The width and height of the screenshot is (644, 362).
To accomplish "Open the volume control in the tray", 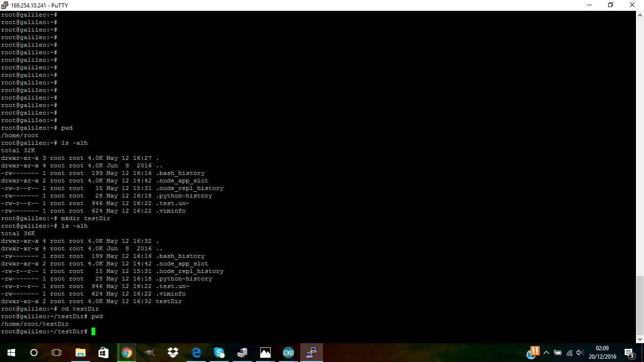I will tap(580, 353).
